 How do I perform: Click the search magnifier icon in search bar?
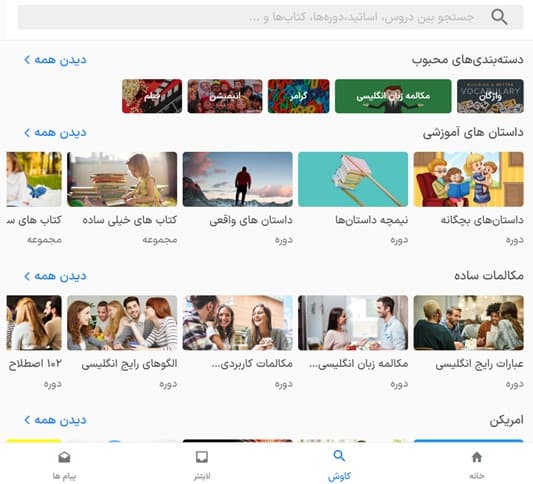(x=499, y=17)
